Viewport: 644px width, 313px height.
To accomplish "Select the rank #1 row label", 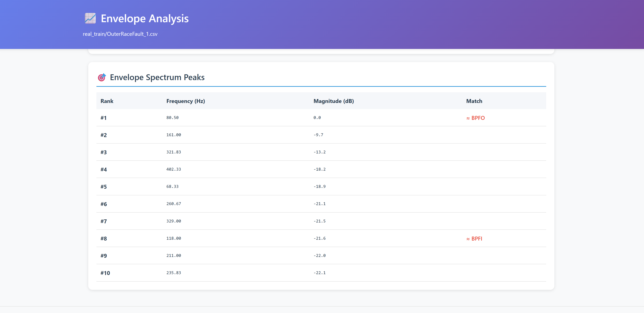I will 104,118.
